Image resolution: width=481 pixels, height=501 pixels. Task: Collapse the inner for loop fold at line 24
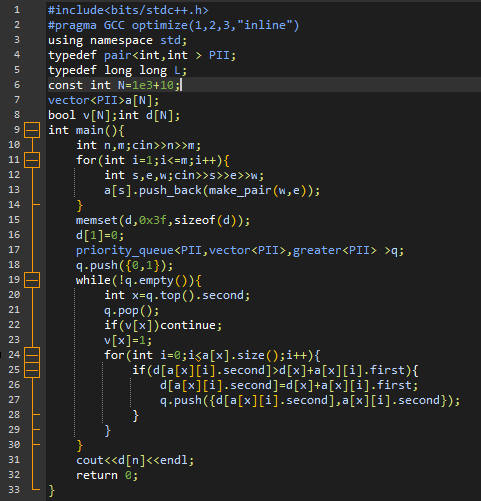[32, 355]
